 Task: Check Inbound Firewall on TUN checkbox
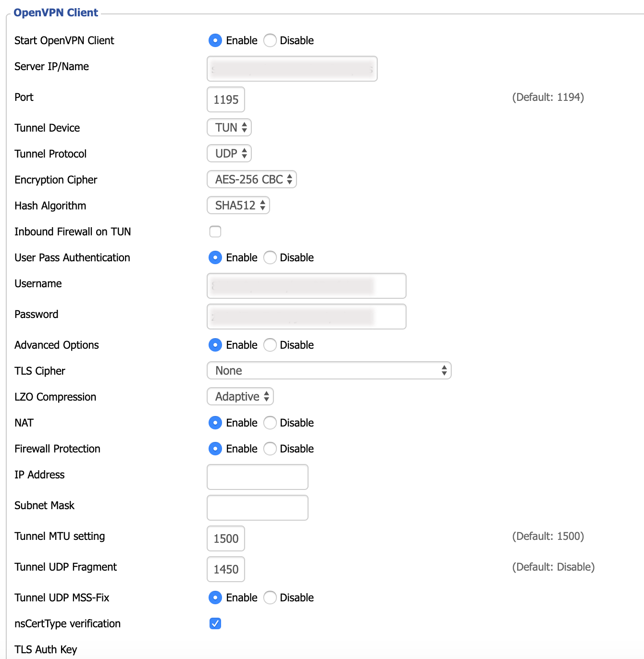click(215, 232)
